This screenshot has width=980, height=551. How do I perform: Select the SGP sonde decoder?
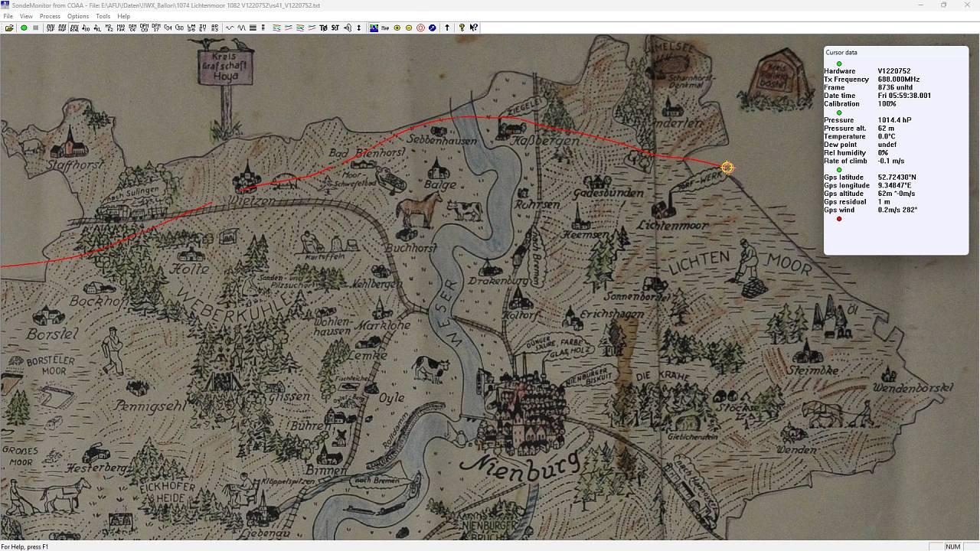pyautogui.click(x=51, y=28)
